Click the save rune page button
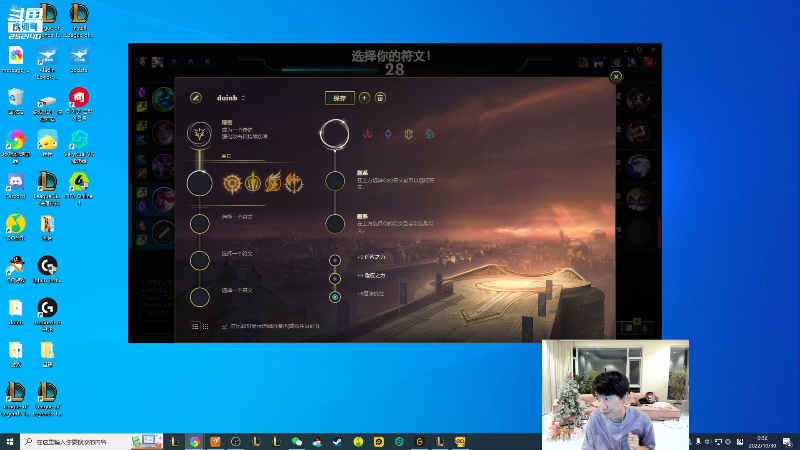800x450 pixels. point(340,97)
